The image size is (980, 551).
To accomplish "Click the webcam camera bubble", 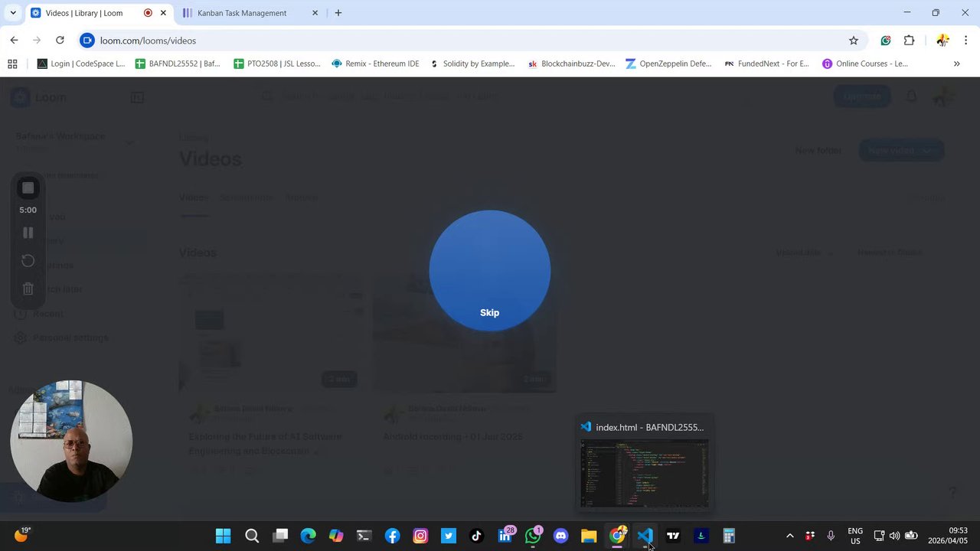I will point(71,442).
